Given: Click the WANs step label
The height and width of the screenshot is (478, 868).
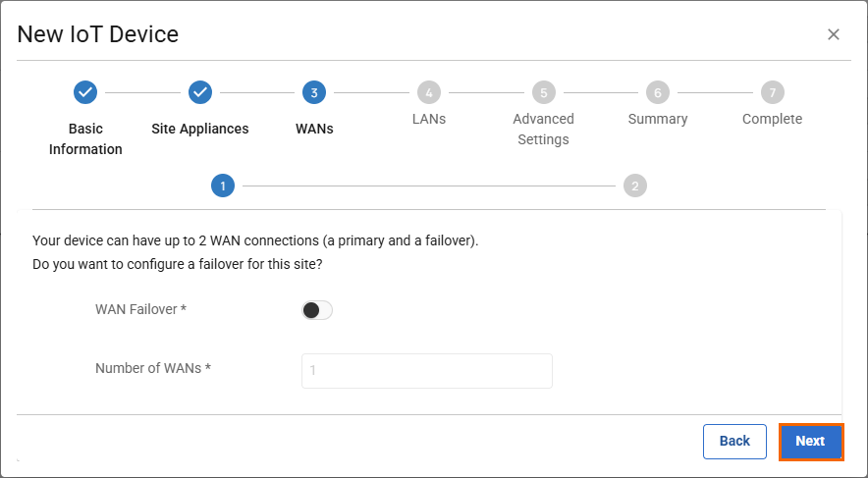Looking at the screenshot, I should pos(314,129).
